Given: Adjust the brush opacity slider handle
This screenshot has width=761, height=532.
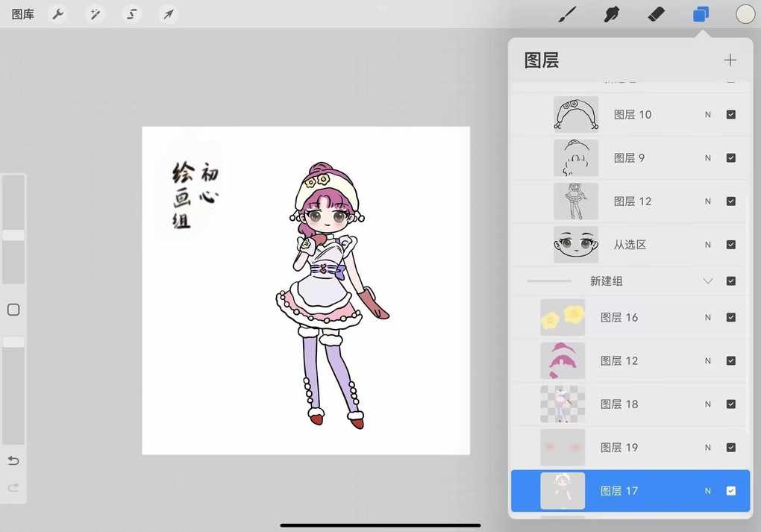Looking at the screenshot, I should 13,342.
